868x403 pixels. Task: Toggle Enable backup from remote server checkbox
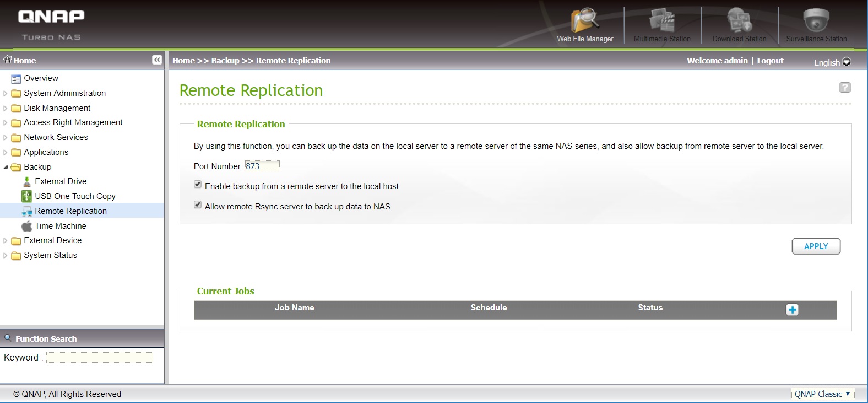tap(198, 185)
